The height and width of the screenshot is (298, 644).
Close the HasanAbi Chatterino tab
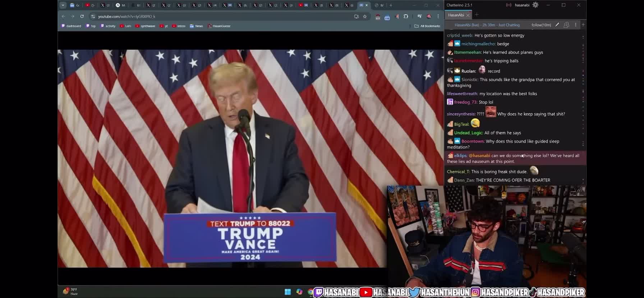468,15
